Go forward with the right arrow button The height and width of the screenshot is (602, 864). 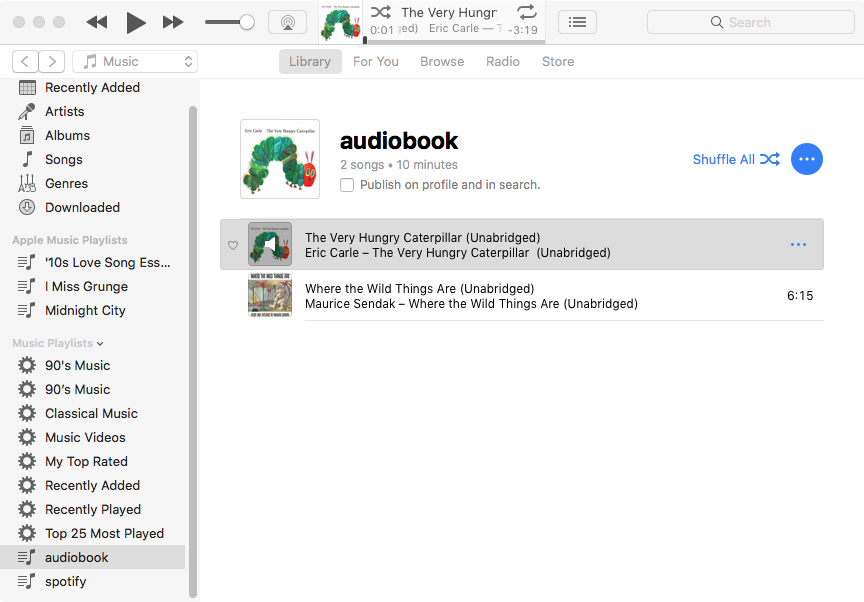click(52, 61)
